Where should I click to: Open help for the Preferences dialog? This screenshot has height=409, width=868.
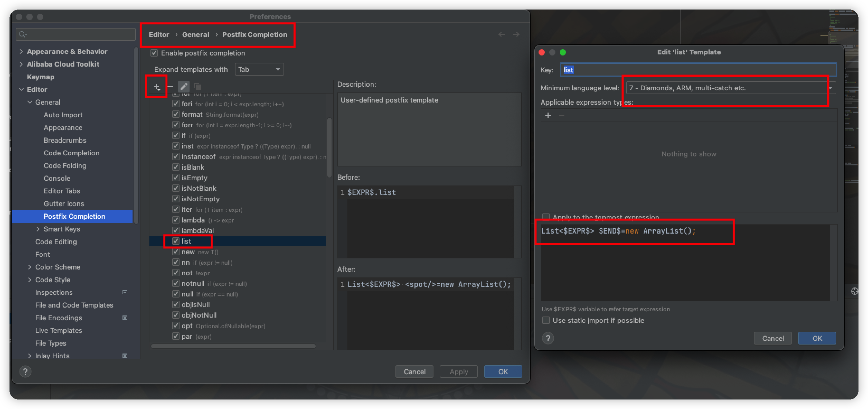25,371
